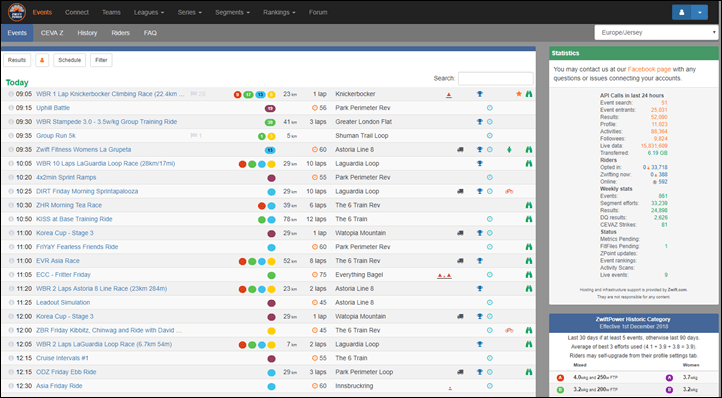Open Forum in the top navigation
This screenshot has height=398, width=722.
click(318, 12)
